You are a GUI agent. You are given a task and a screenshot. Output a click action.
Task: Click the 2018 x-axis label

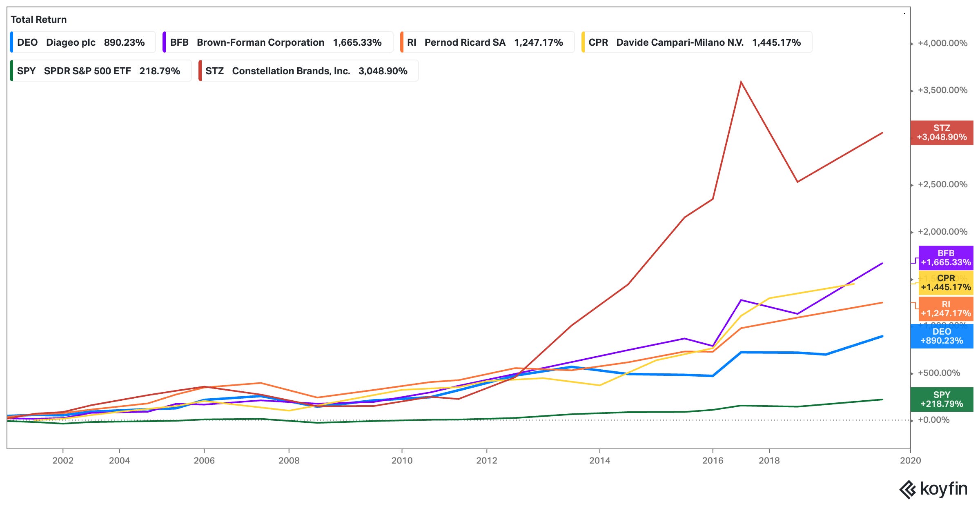pos(769,461)
